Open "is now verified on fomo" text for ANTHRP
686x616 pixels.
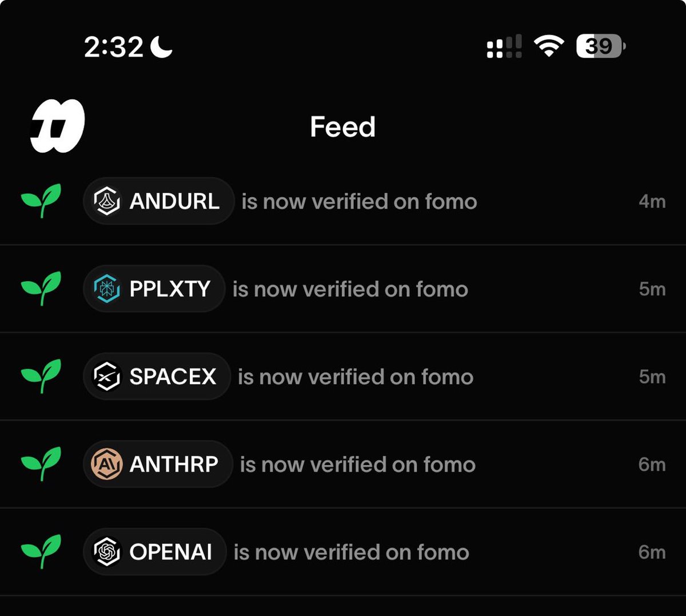point(358,465)
